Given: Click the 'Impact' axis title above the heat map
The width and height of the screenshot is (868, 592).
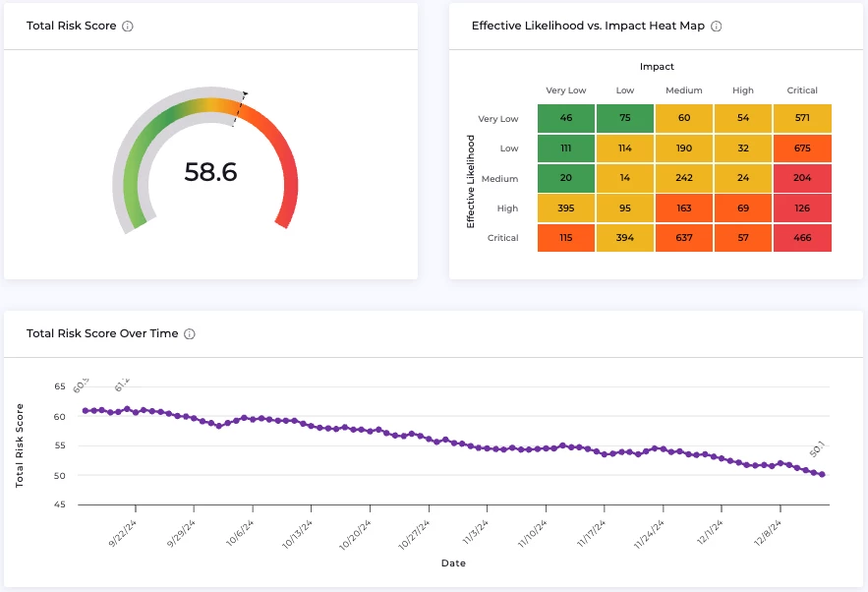Looking at the screenshot, I should [657, 66].
